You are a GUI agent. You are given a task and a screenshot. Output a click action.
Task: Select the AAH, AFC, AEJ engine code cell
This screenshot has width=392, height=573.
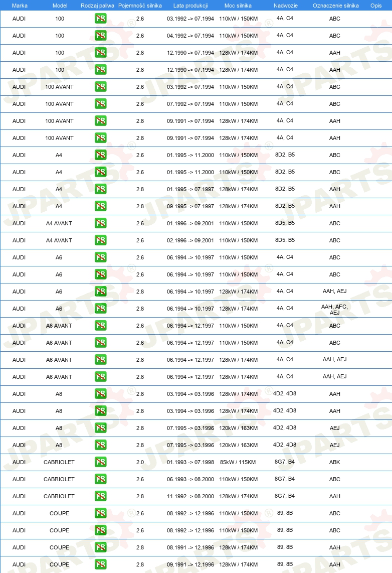tap(335, 310)
